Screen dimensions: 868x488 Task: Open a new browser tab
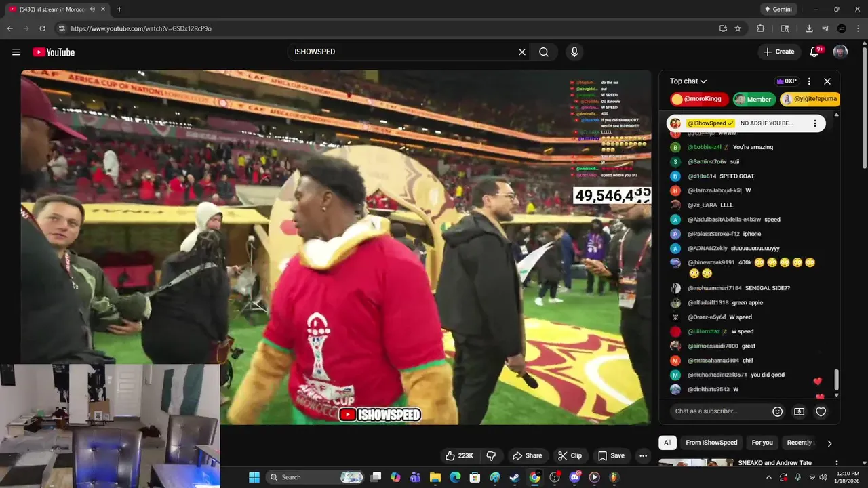pyautogui.click(x=119, y=9)
